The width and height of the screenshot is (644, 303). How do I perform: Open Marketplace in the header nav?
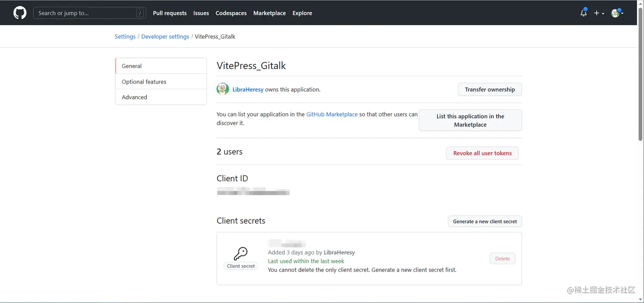(x=270, y=13)
